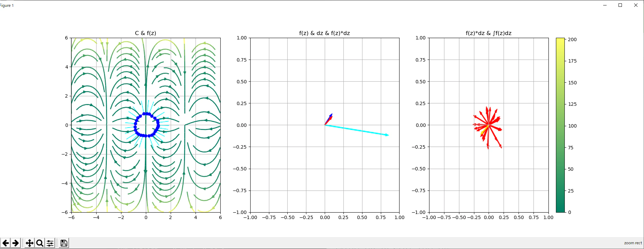Select the zoom to rectangle tool

(x=40, y=243)
